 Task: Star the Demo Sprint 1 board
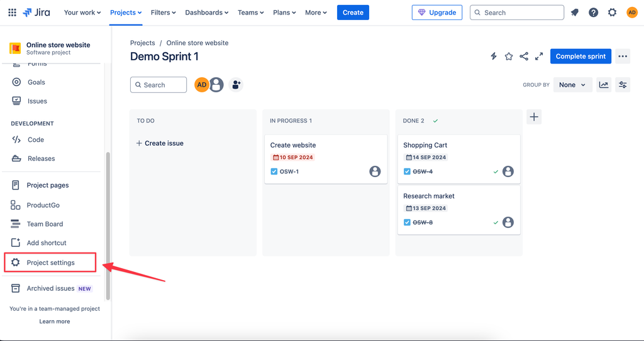point(509,57)
